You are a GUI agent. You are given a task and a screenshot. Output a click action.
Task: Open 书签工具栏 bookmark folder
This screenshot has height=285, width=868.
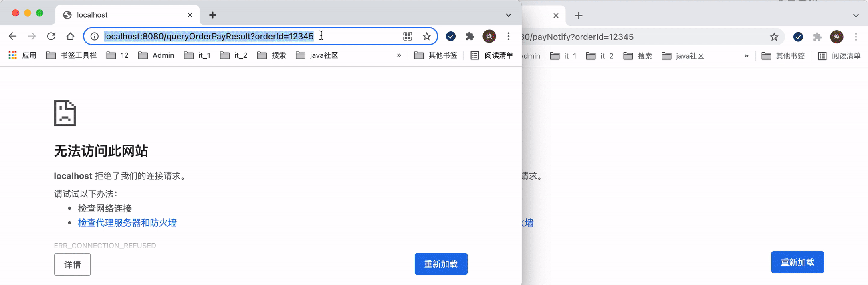tap(72, 55)
